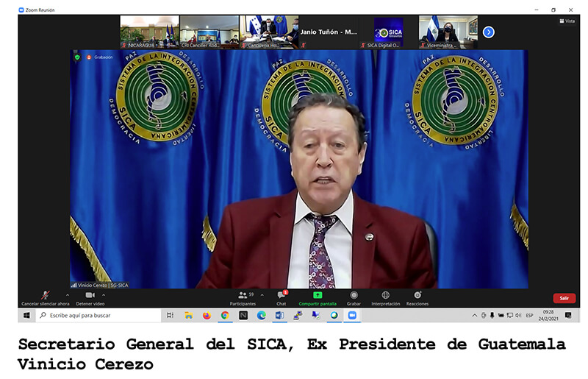The width and height of the screenshot is (588, 379).
Task: Stop the camera with Detener video
Action: pos(90,298)
